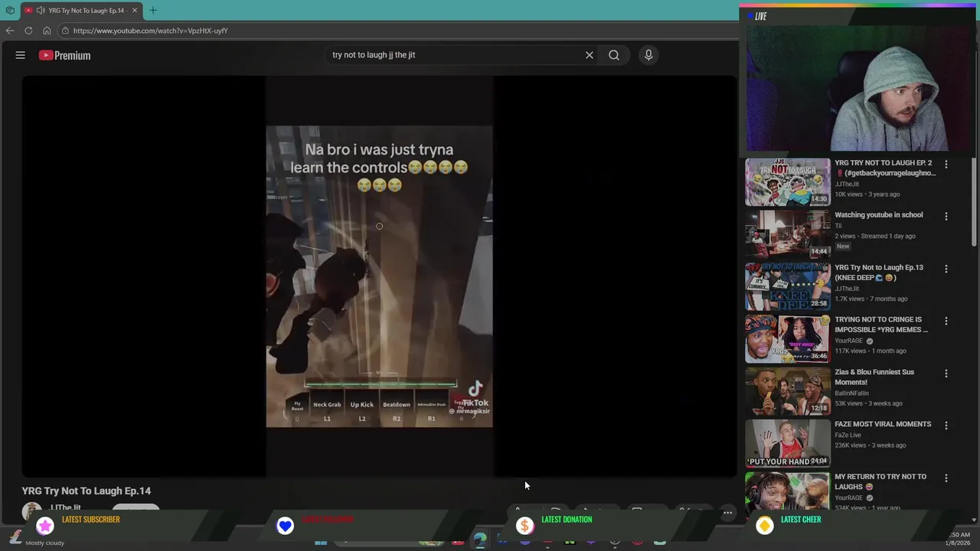Viewport: 980px width, 551px height.
Task: Click title 'YRG Try Not to Laugh Ep.13'
Action: click(879, 272)
